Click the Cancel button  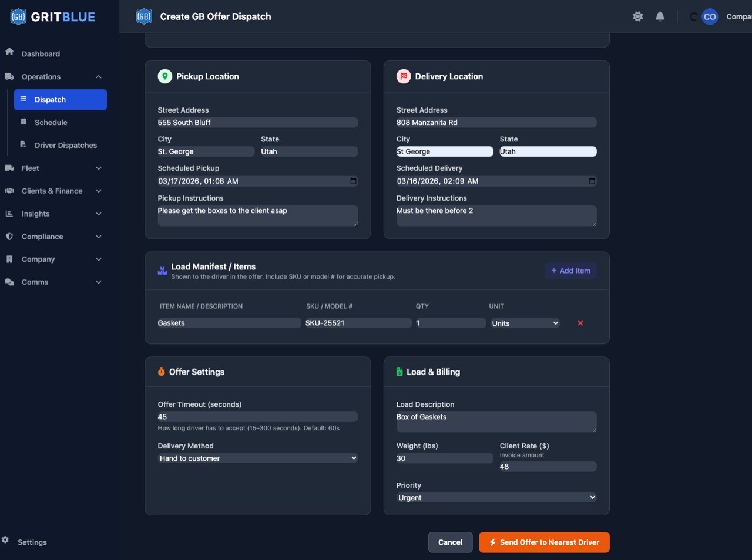(x=450, y=542)
